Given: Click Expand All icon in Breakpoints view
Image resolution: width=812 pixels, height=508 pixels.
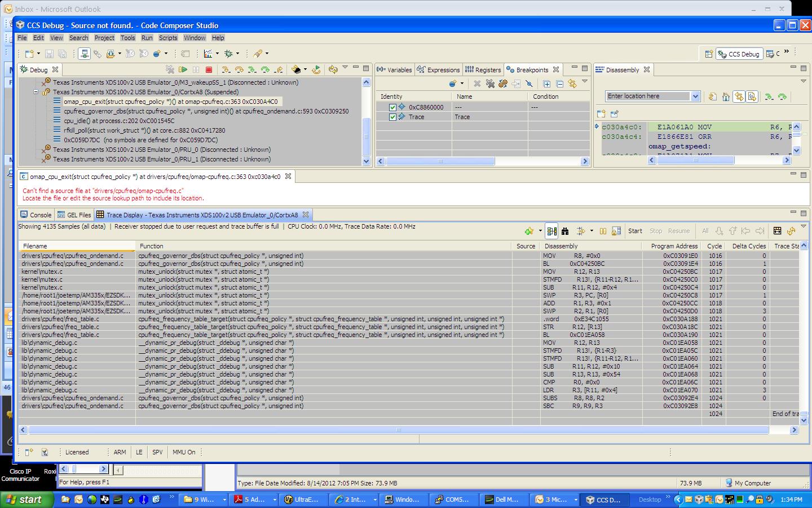Looking at the screenshot, I should tap(547, 84).
